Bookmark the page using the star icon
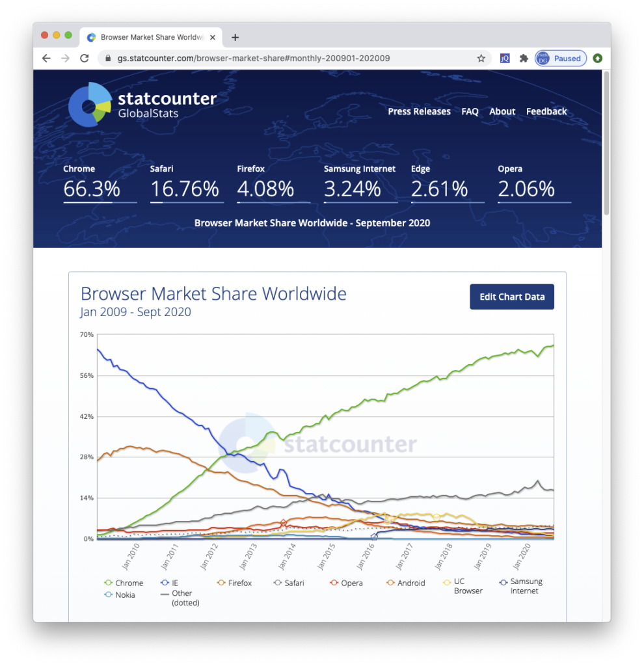This screenshot has width=644, height=666. click(x=481, y=59)
